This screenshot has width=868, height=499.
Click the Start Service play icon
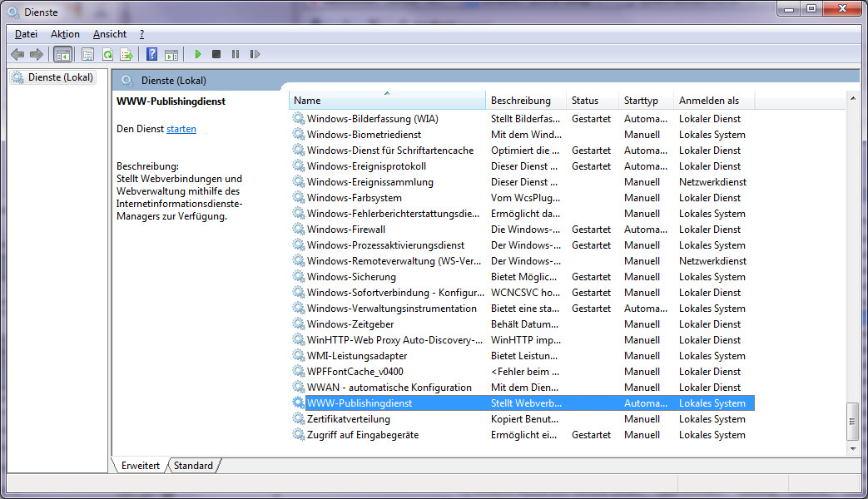[198, 54]
